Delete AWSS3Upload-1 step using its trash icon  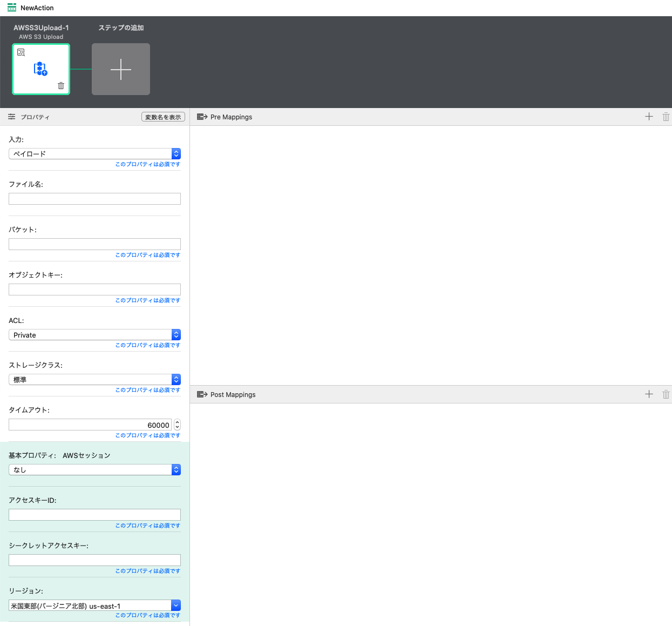pyautogui.click(x=60, y=85)
